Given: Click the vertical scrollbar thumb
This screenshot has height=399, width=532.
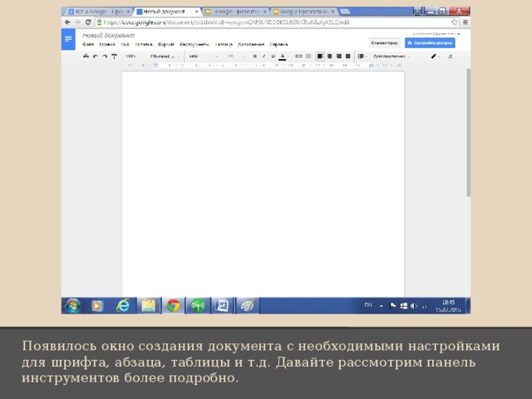Looking at the screenshot, I should click(x=469, y=132).
